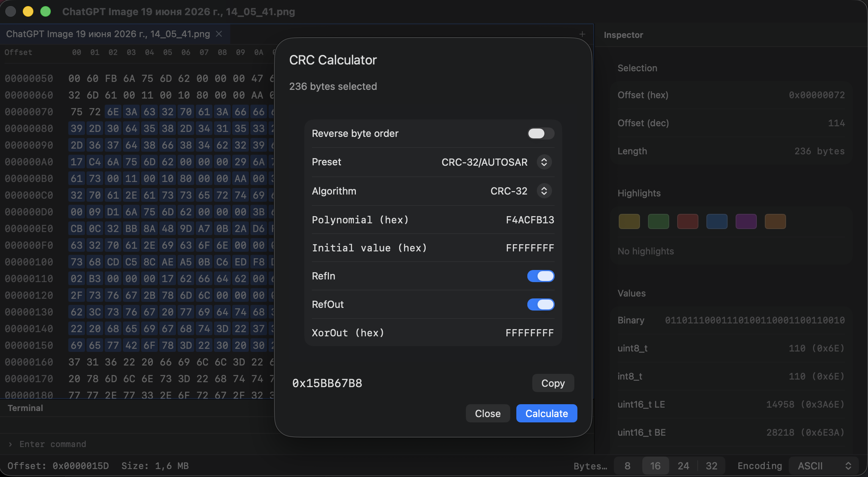
Task: Click uint16_t LE value 14958
Action: tap(805, 405)
